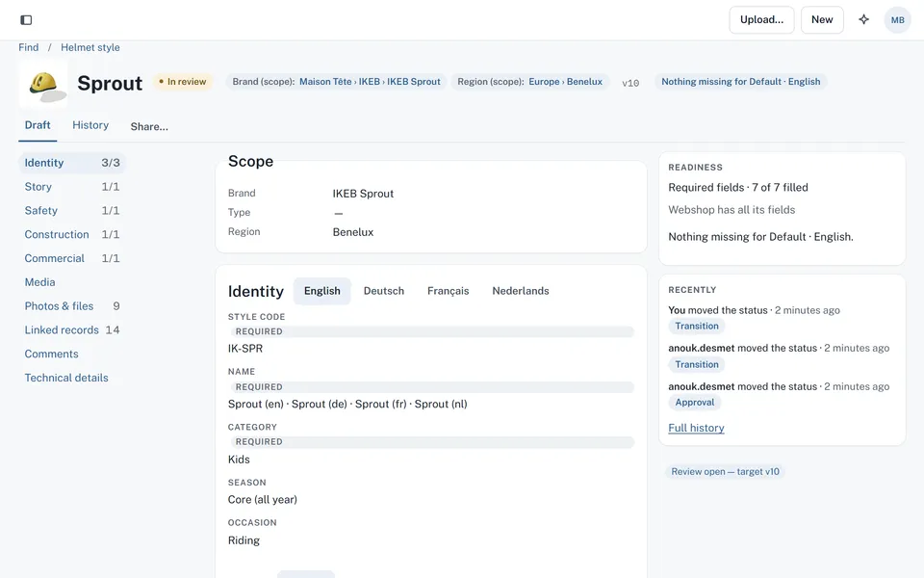The width and height of the screenshot is (924, 578).
Task: Go to Find in breadcrumb
Action: pyautogui.click(x=28, y=47)
